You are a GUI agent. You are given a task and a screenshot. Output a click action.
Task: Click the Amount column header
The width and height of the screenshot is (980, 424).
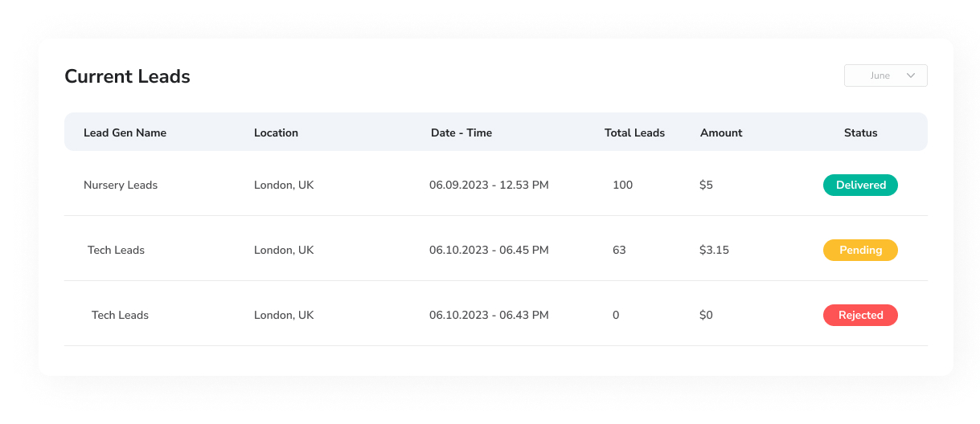pos(721,132)
